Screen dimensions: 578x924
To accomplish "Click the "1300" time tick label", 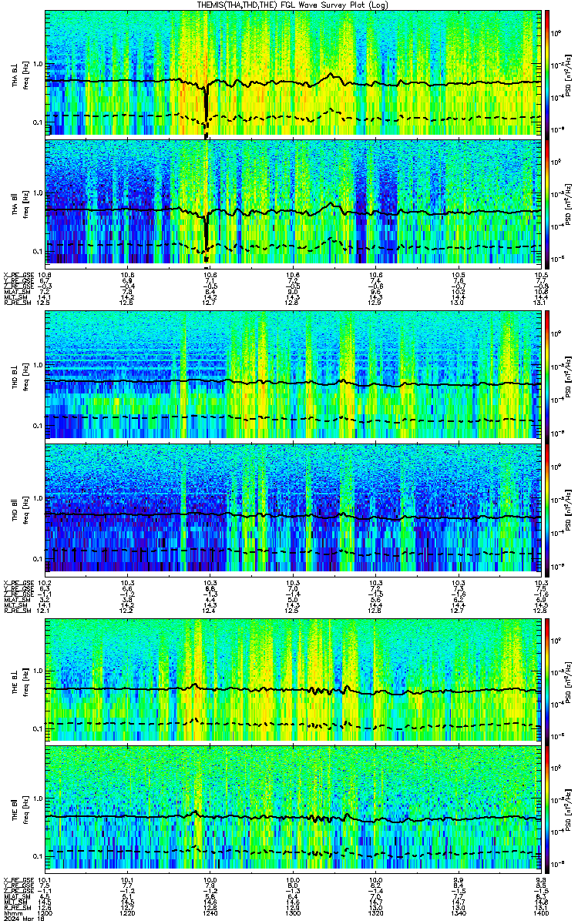I will (292, 914).
